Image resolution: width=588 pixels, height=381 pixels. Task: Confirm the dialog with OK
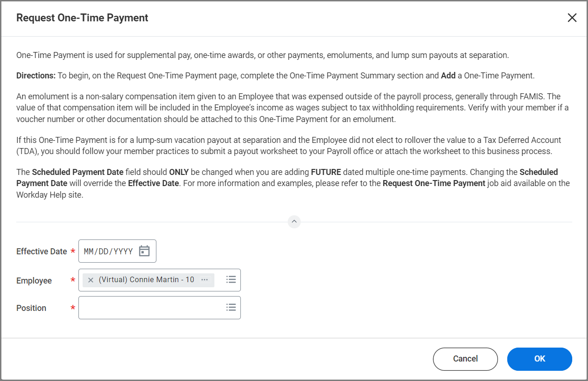click(539, 359)
